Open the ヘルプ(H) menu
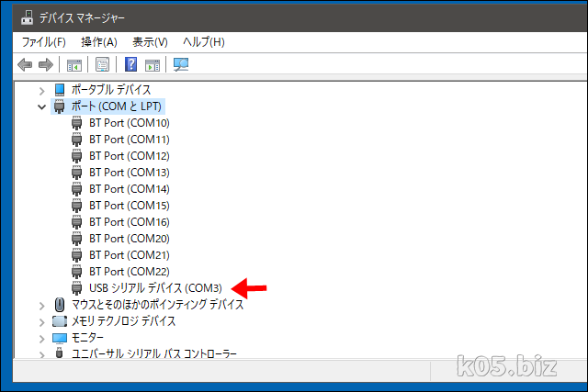The height and width of the screenshot is (392, 588). pyautogui.click(x=204, y=42)
